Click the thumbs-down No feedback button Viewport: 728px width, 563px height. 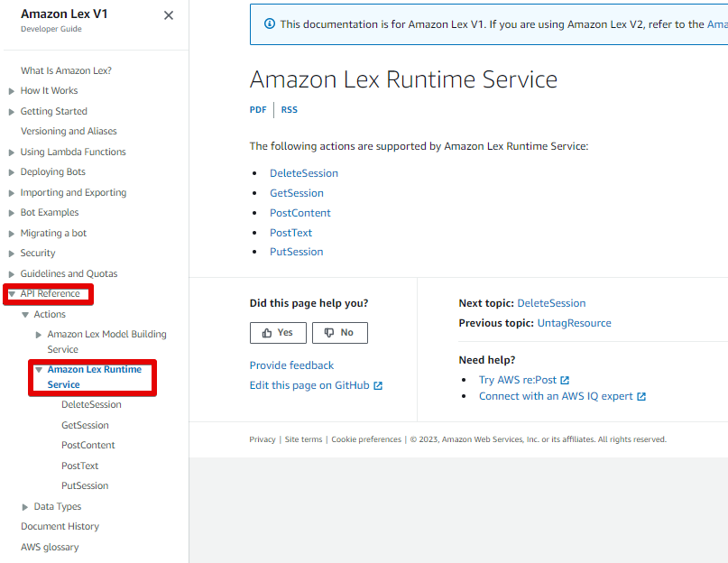339,333
